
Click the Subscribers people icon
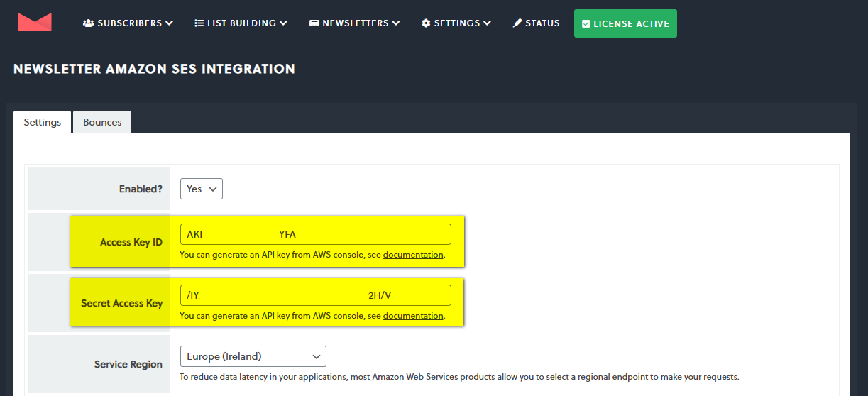coord(88,23)
